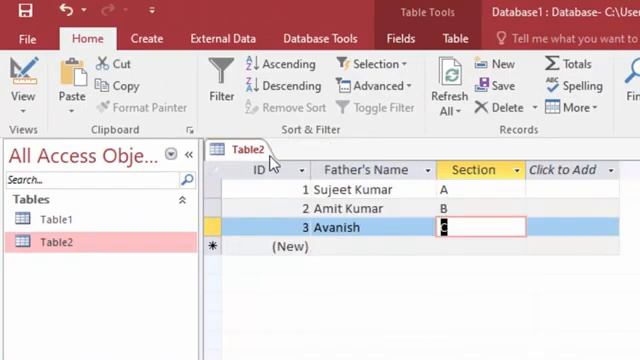Sort Ascending using A-Z icon

[x=252, y=64]
